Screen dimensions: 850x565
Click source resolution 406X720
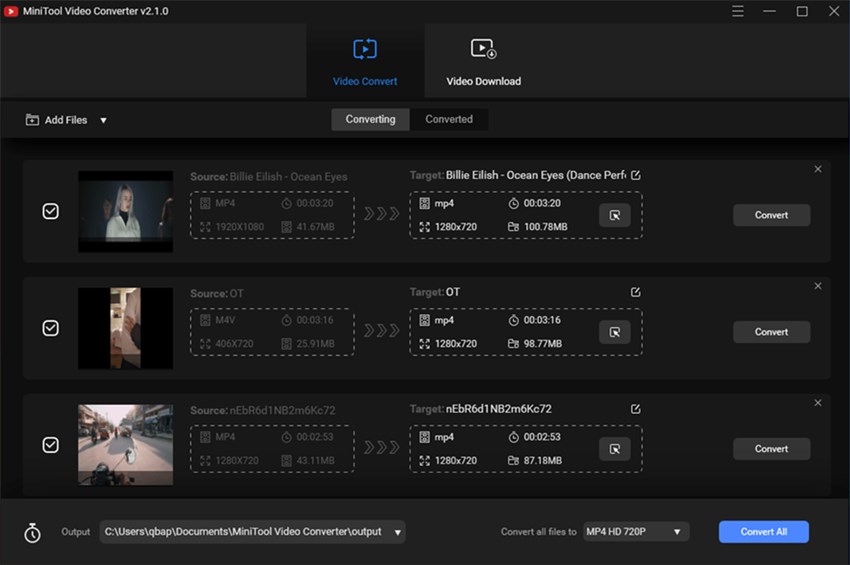pos(234,344)
